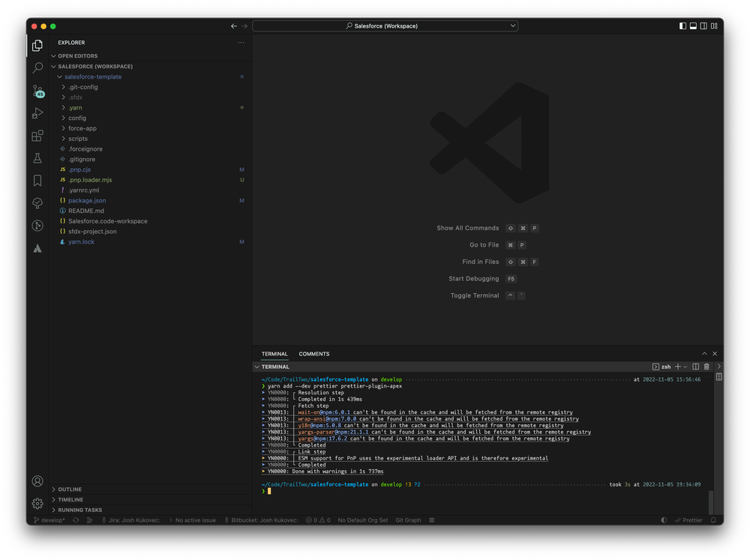Click Jira: Josh Kukovec status item
This screenshot has width=750, height=560.
(131, 520)
